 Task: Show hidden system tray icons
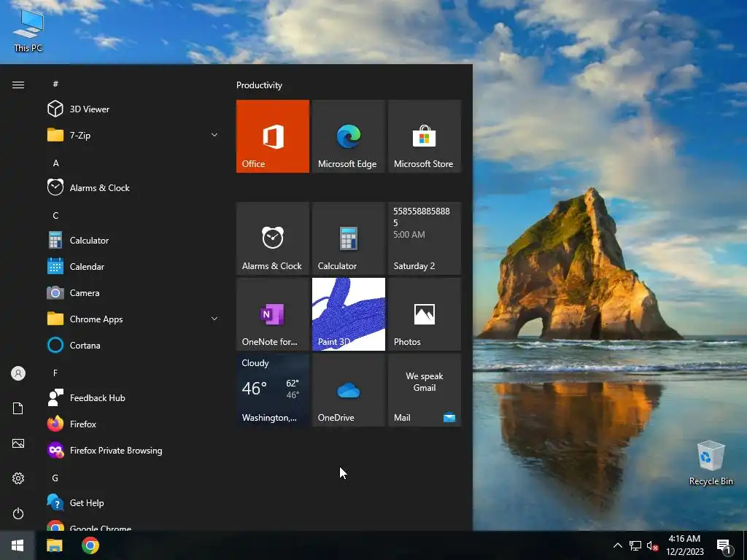click(x=617, y=545)
